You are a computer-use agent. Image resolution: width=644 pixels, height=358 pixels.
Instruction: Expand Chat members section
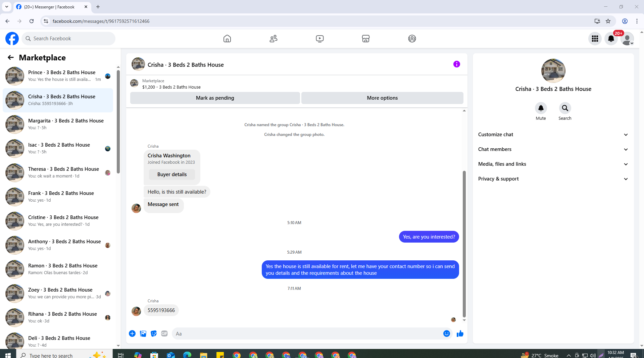(x=553, y=149)
